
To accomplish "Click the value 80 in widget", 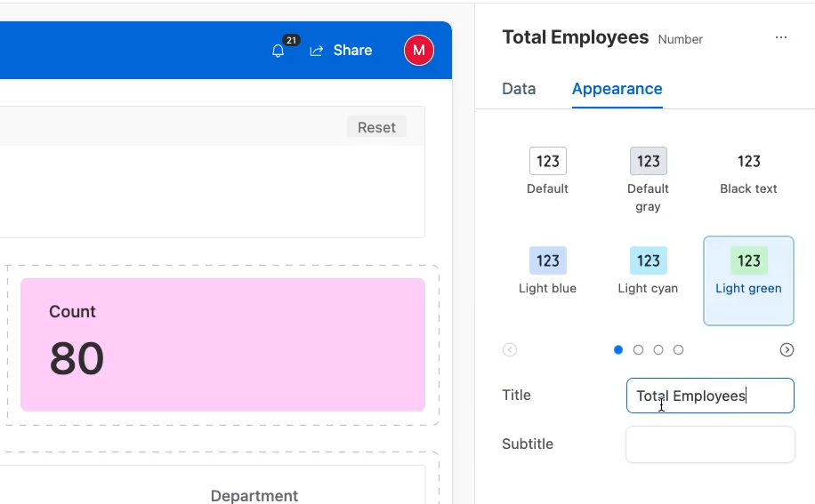I will pyautogui.click(x=77, y=358).
